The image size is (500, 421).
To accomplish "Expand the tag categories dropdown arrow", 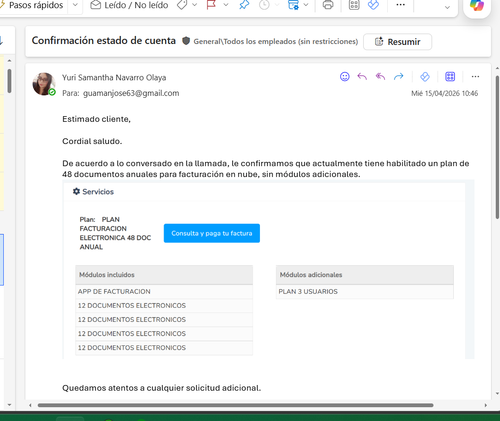I will [195, 5].
